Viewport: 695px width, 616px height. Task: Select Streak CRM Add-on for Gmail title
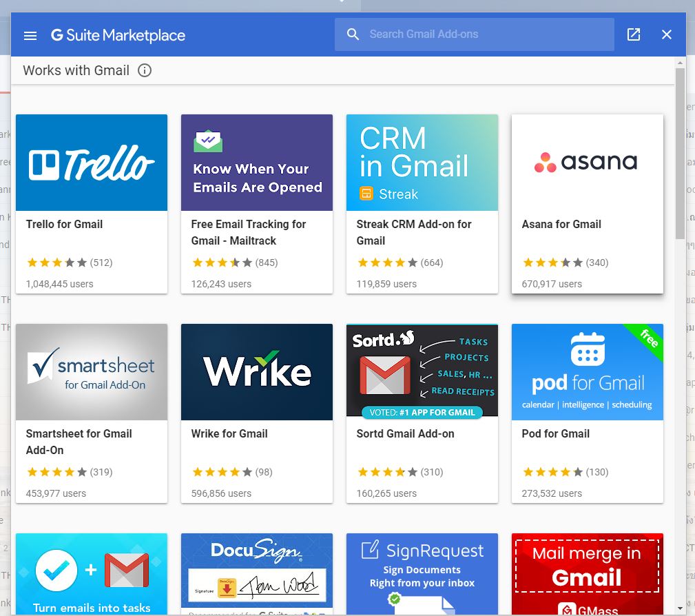[414, 232]
